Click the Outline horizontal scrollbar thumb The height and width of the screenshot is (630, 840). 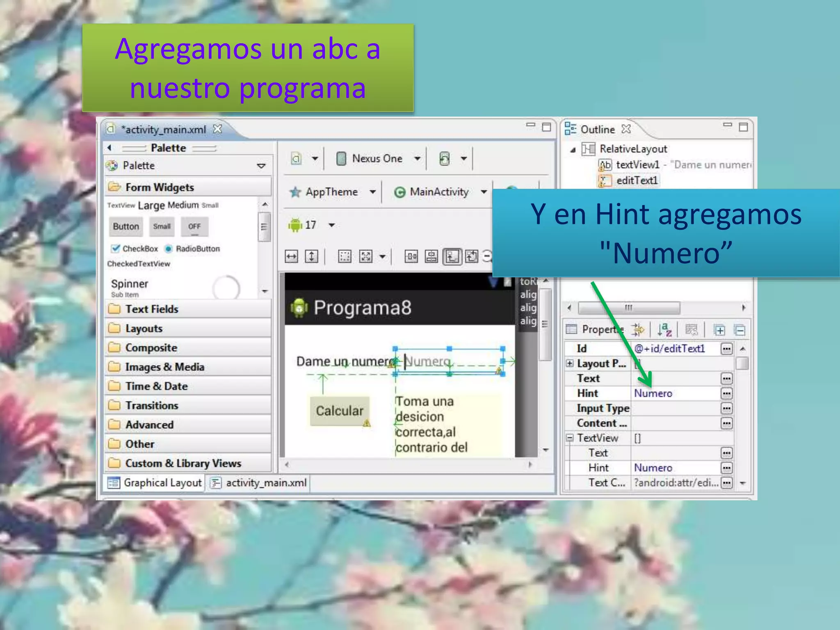click(x=629, y=308)
